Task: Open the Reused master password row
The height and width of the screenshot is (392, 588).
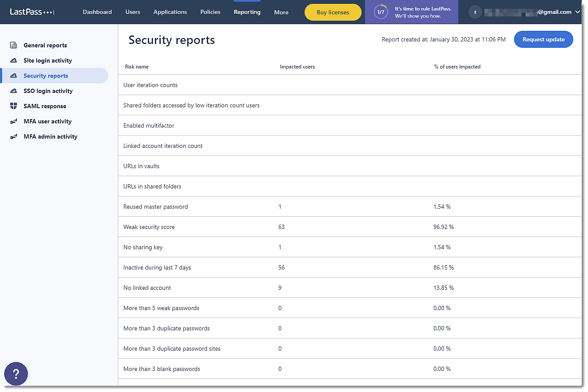Action: [155, 207]
